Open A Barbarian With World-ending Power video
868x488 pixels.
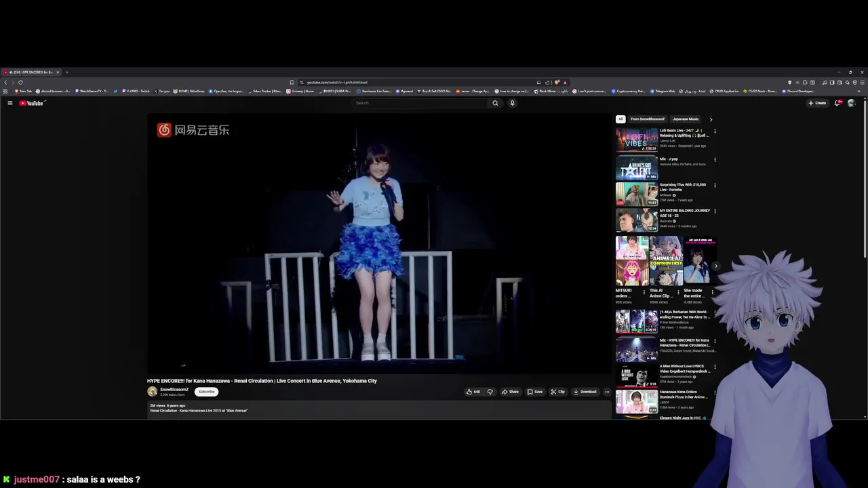[637, 321]
